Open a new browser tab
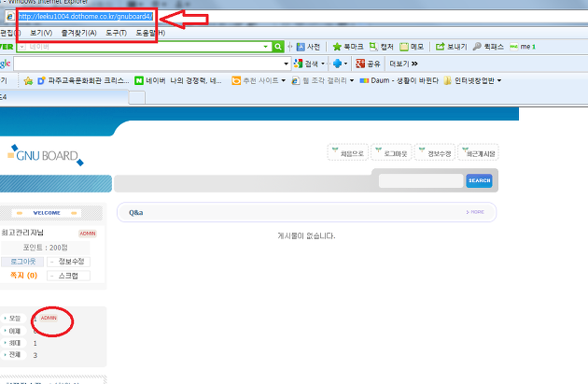The height and width of the screenshot is (384, 588). click(137, 97)
